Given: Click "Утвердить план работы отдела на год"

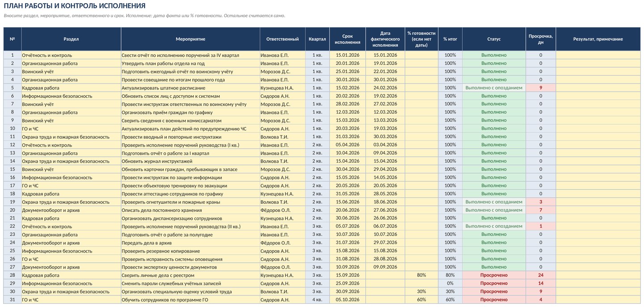Looking at the screenshot, I should (x=191, y=63).
